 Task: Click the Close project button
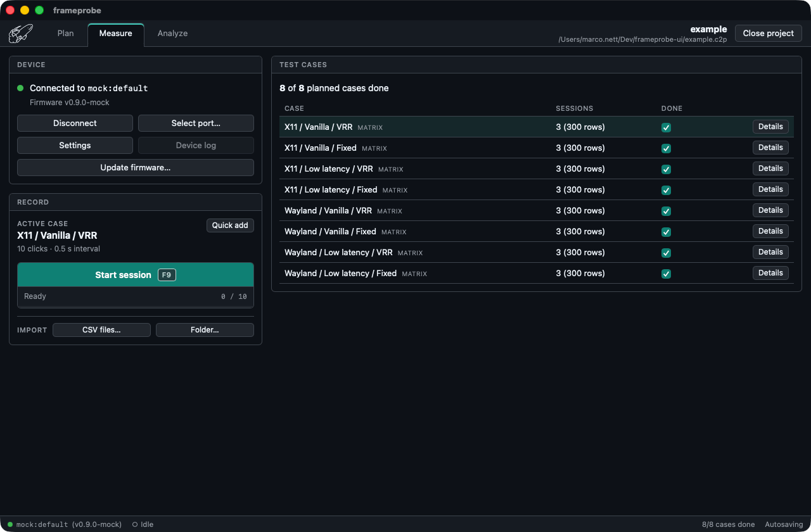point(769,34)
